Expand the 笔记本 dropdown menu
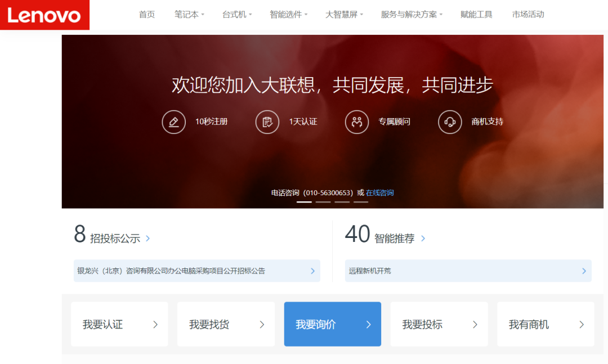The height and width of the screenshot is (364, 608). (189, 14)
